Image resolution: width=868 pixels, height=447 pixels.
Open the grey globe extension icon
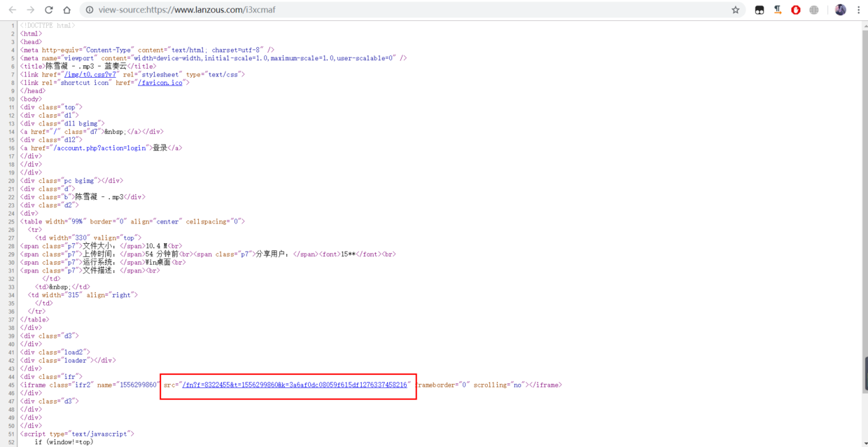click(x=814, y=10)
